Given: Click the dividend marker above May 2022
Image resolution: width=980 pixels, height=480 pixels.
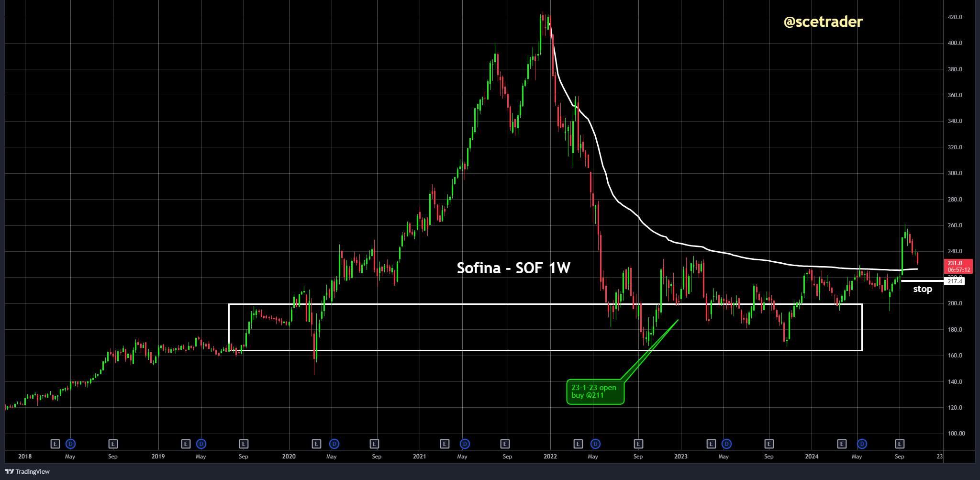Looking at the screenshot, I should click(x=595, y=444).
